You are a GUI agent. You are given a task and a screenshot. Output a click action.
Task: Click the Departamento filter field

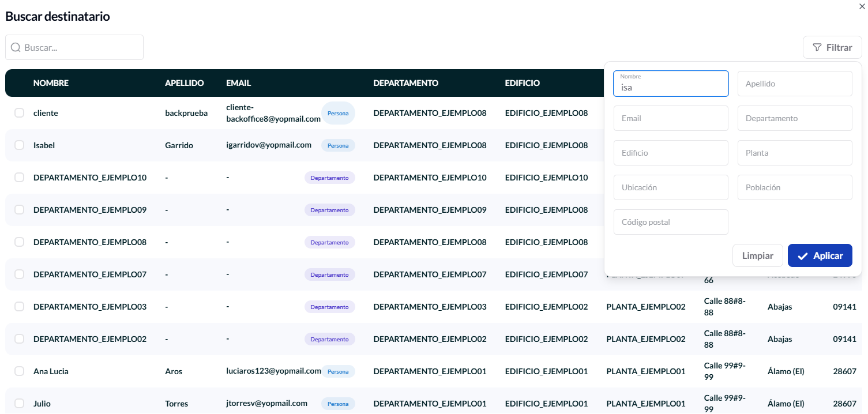click(x=795, y=118)
